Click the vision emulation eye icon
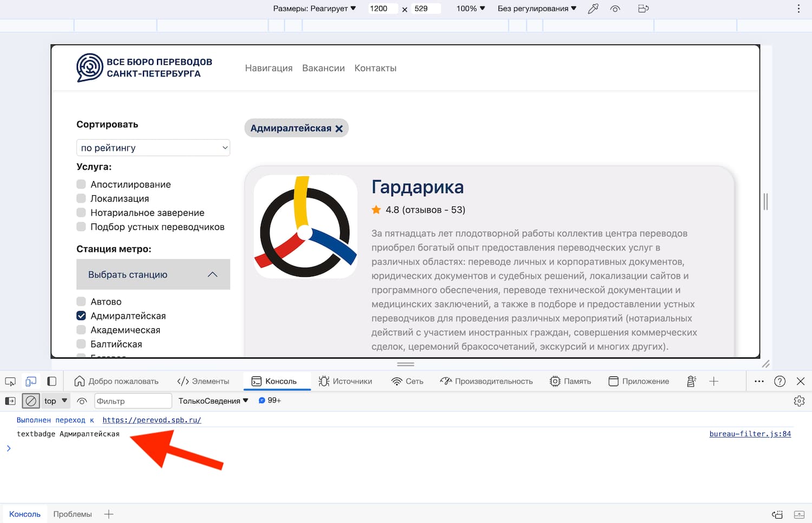Image resolution: width=812 pixels, height=523 pixels. (x=615, y=9)
